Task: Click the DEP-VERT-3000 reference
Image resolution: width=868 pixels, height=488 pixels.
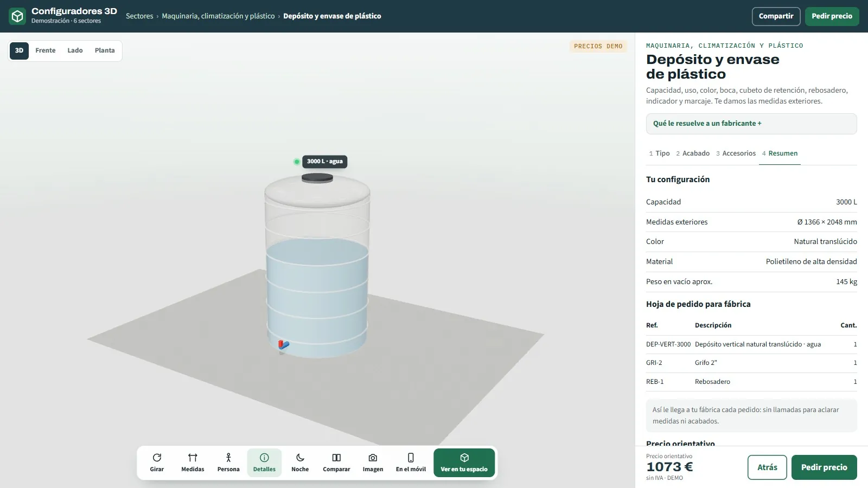Action: pos(668,344)
